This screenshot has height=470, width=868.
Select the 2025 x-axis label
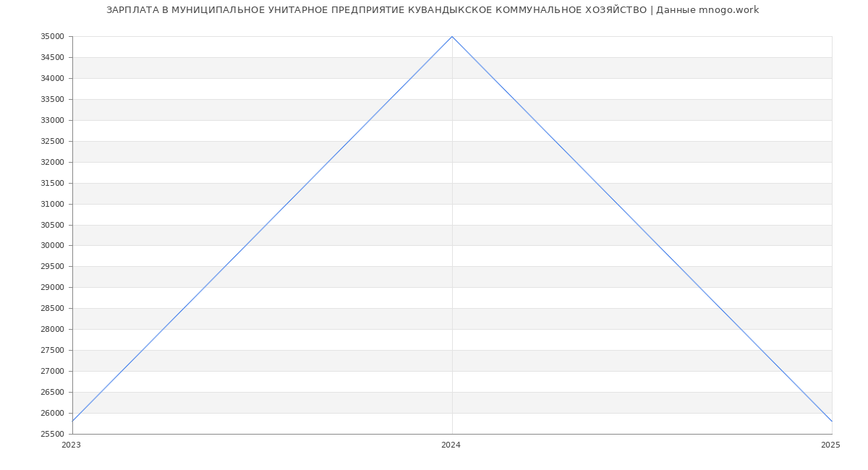(830, 445)
